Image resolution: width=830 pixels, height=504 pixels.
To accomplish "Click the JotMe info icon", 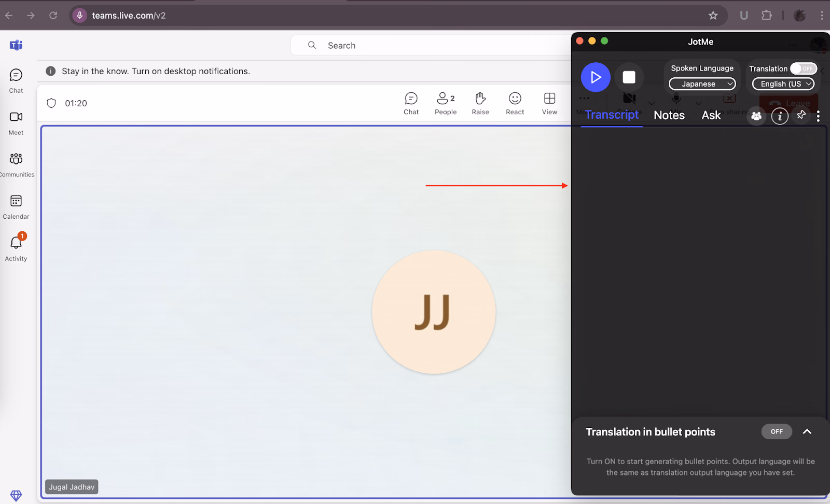I will point(780,116).
